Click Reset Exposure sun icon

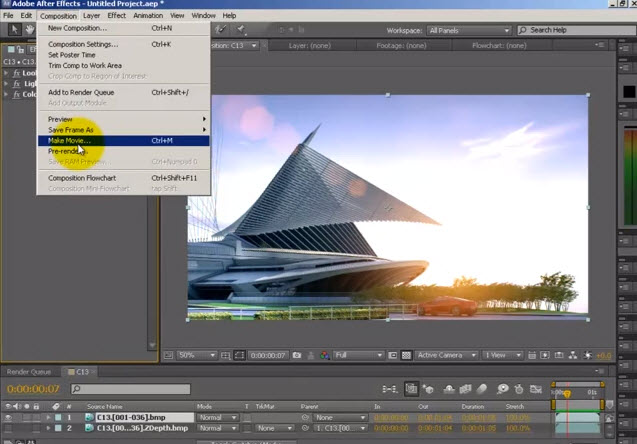[587, 355]
